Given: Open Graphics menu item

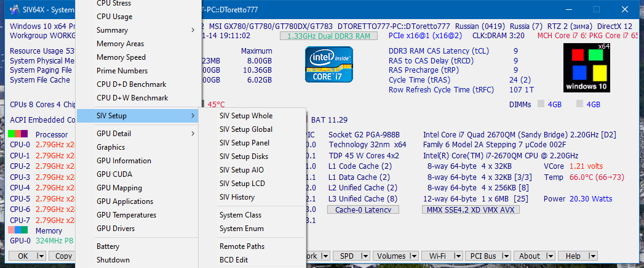Looking at the screenshot, I should [x=138, y=147].
